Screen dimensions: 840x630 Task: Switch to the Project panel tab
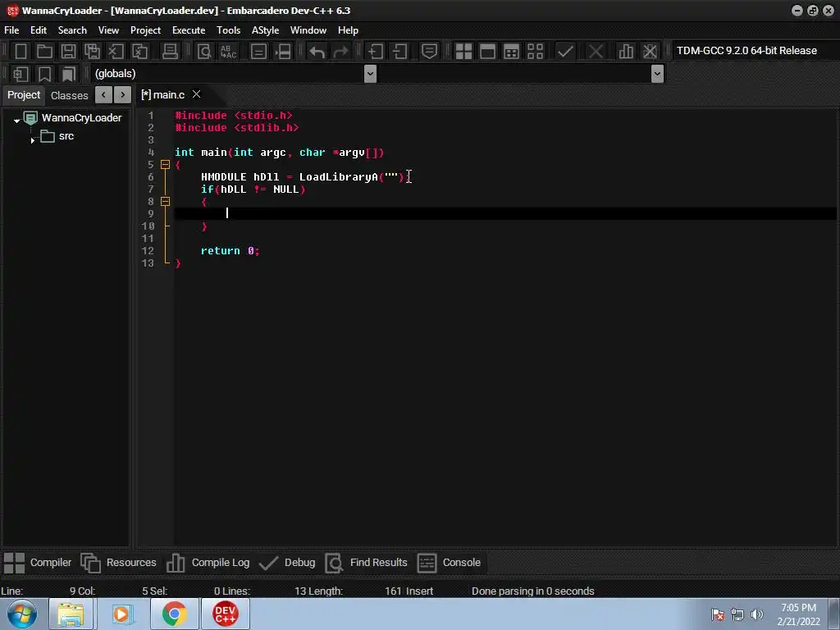point(24,95)
